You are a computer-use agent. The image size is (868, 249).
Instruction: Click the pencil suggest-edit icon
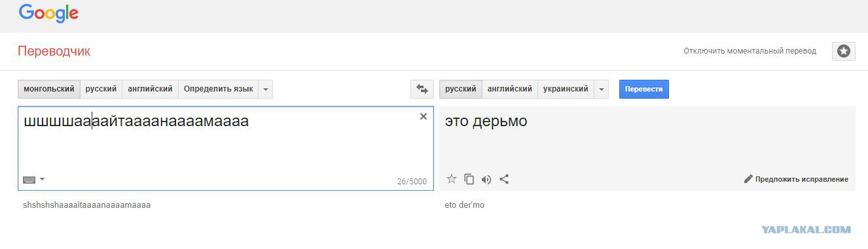[748, 179]
